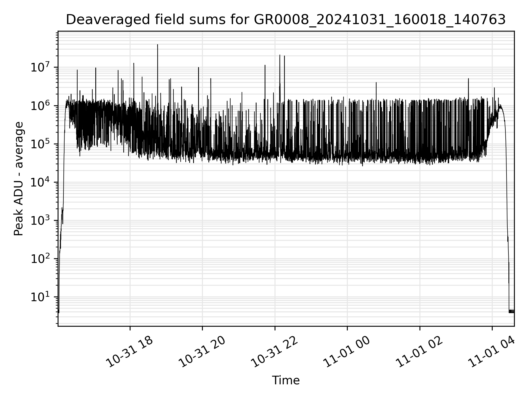Click the y tick label 10^3
532x399 pixels.
[x=40, y=220]
